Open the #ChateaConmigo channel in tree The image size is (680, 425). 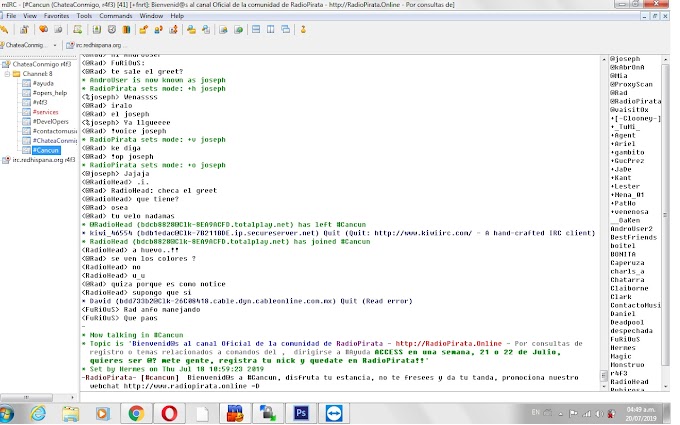[x=54, y=141]
